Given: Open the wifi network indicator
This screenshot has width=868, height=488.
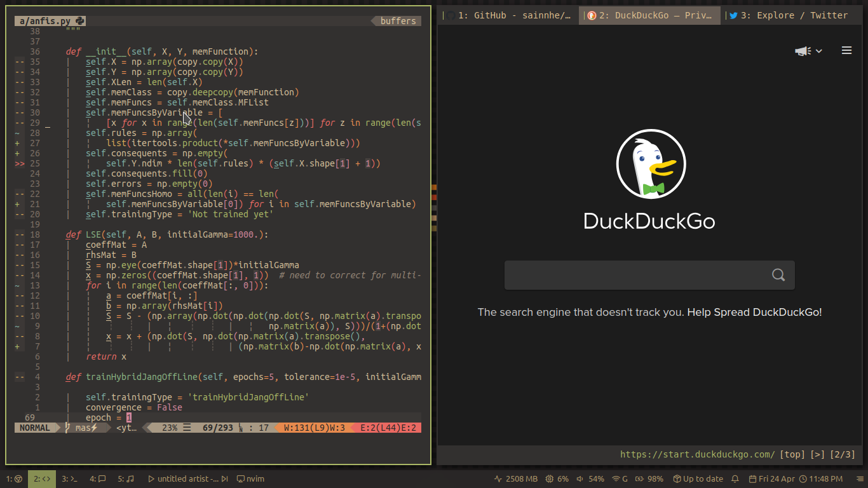Looking at the screenshot, I should point(620,478).
